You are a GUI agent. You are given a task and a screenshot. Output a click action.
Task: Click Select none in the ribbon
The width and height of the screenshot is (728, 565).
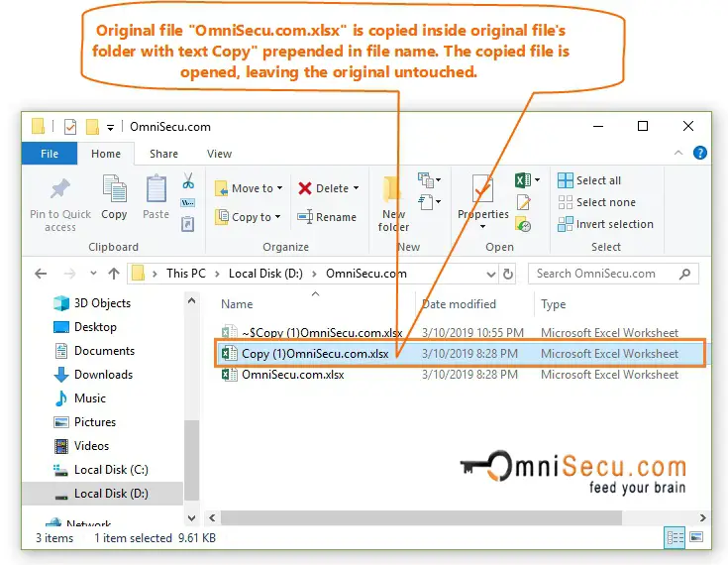point(596,202)
